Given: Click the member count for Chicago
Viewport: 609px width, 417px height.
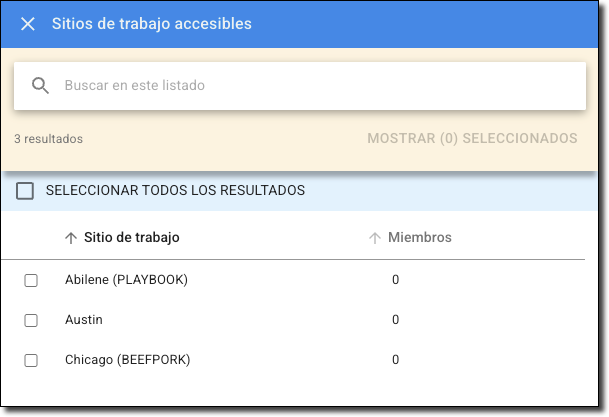Looking at the screenshot, I should pos(396,360).
